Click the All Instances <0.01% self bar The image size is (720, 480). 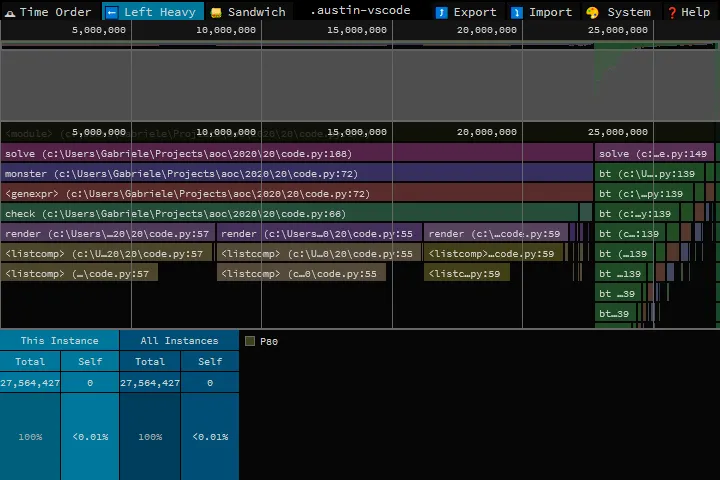(210, 436)
